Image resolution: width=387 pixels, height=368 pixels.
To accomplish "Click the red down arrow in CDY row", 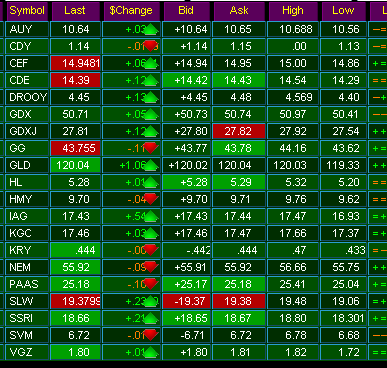I will pyautogui.click(x=151, y=46).
